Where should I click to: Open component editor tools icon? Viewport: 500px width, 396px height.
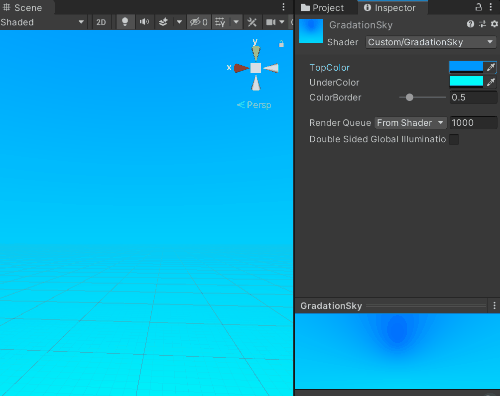pyautogui.click(x=252, y=22)
